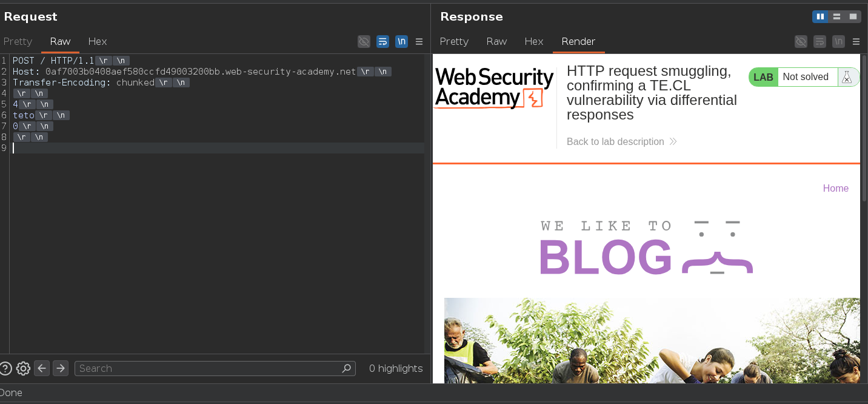Click the Response panel heading
Screen dimensions: 868x404
pyautogui.click(x=472, y=16)
